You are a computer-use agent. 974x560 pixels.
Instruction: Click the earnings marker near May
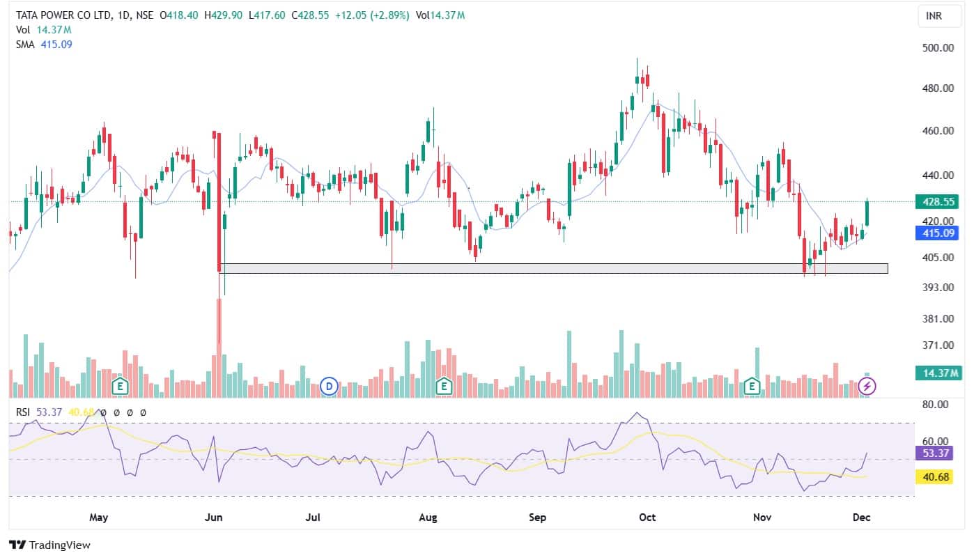click(121, 385)
